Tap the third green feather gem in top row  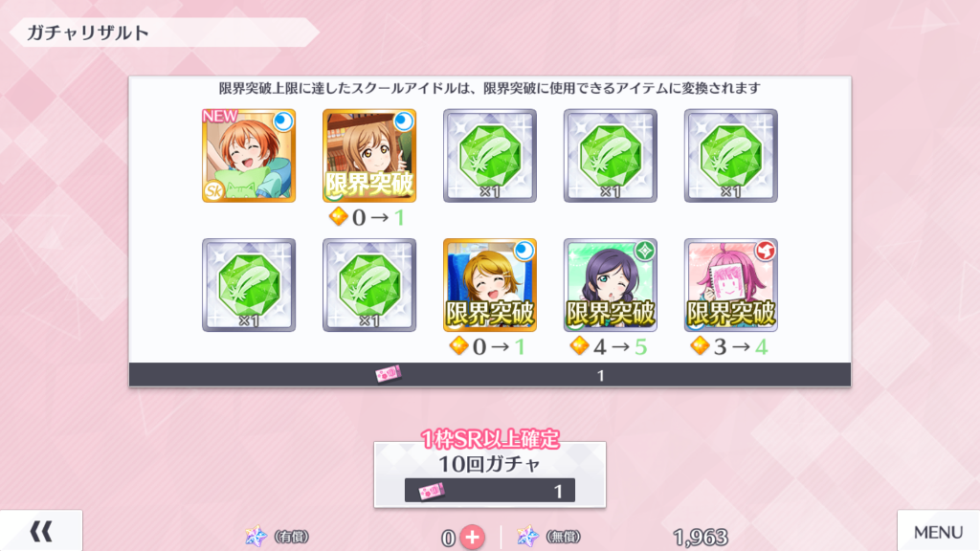(x=490, y=156)
